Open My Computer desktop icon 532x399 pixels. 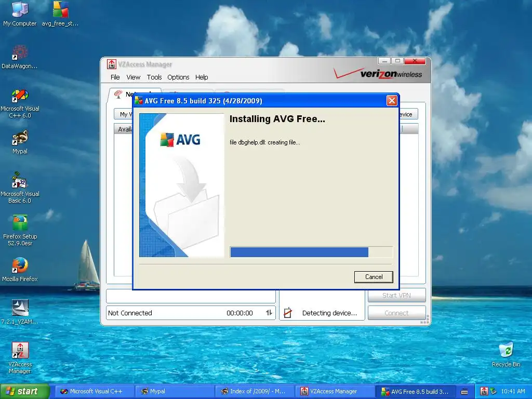(20, 14)
